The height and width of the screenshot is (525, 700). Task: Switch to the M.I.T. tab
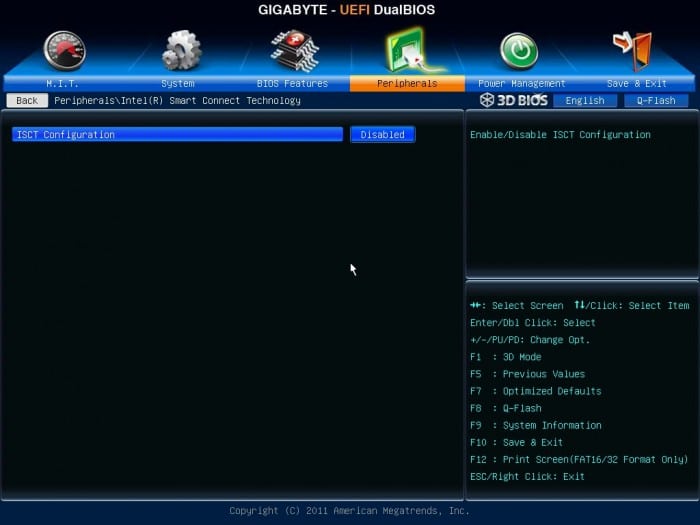(x=62, y=83)
